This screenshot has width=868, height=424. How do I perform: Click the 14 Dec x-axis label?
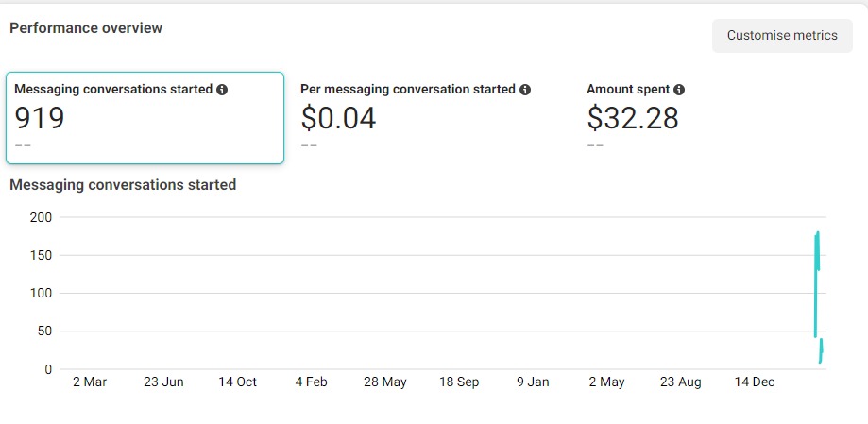[x=754, y=382]
